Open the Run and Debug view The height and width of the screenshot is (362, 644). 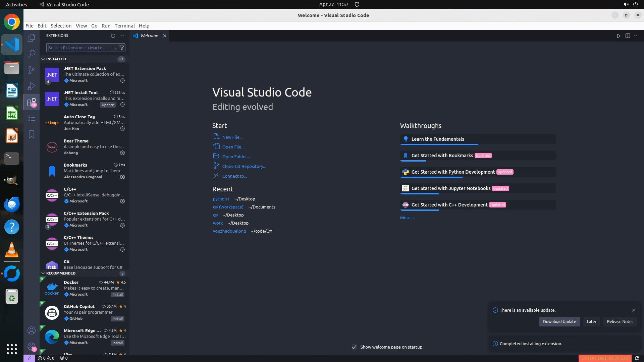point(32,86)
